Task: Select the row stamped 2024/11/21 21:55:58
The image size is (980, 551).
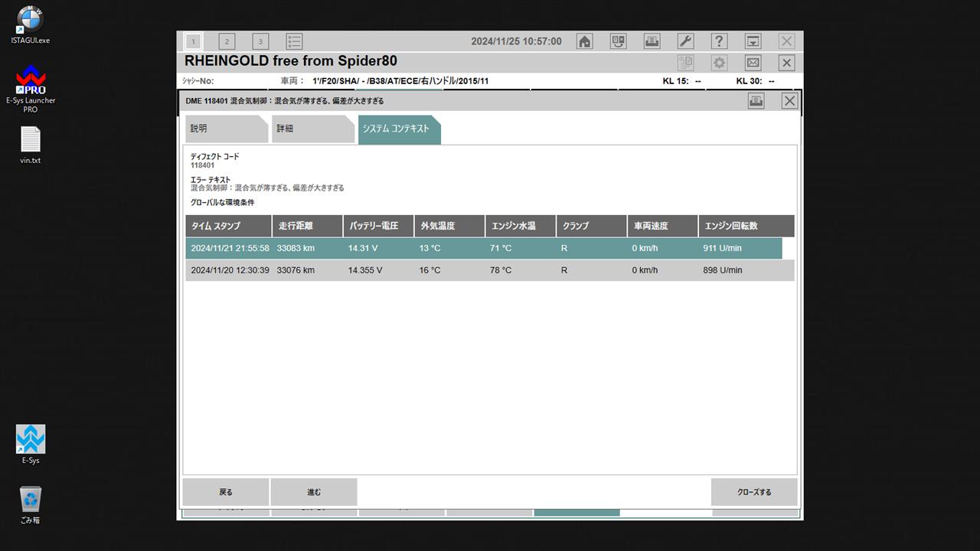Action: point(484,248)
